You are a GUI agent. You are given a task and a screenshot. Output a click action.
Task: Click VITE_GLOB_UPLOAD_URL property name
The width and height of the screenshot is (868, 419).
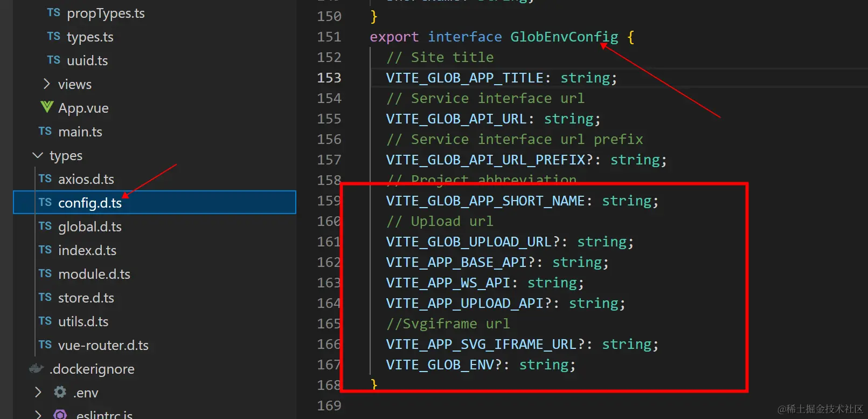pos(469,242)
